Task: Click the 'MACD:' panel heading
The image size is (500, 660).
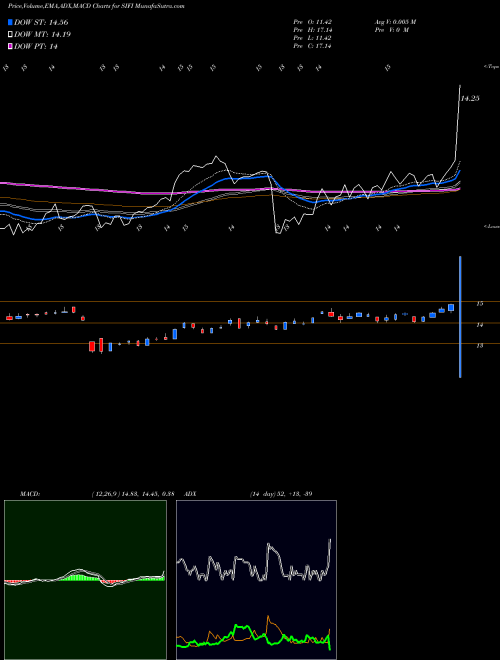Action: click(x=30, y=494)
